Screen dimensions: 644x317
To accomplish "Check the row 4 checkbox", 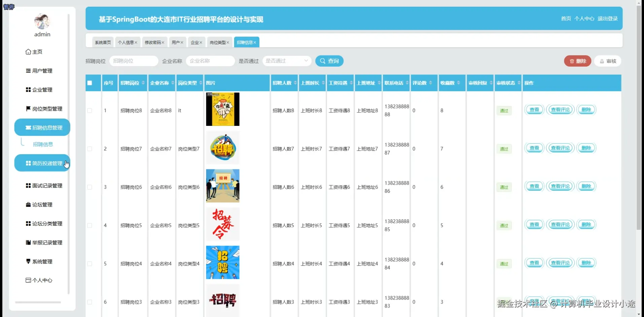I will (x=90, y=225).
